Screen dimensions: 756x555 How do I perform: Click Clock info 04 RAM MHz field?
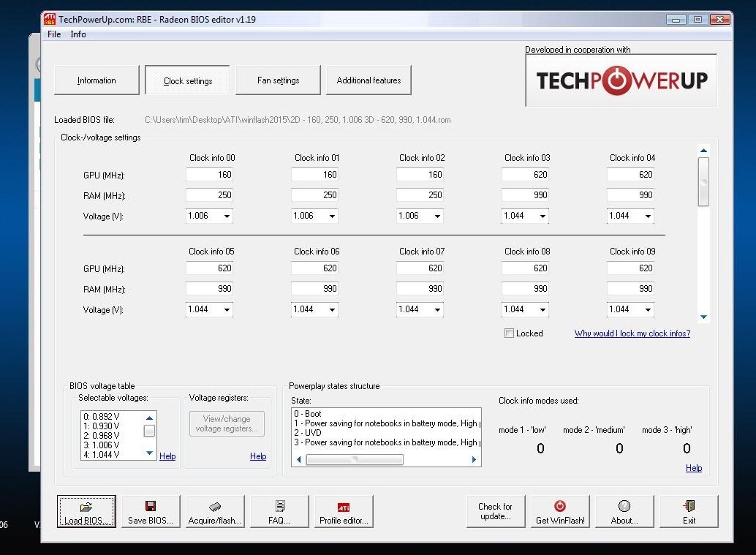coord(630,195)
